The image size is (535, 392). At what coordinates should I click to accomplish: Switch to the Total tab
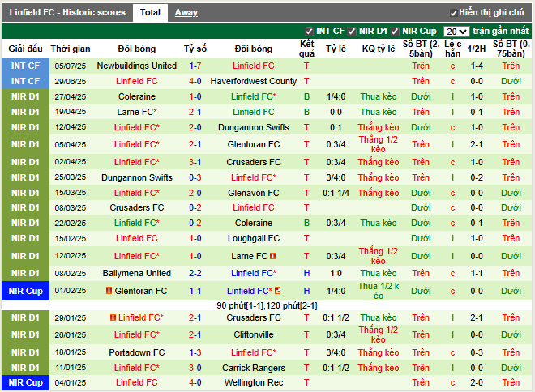pos(150,13)
